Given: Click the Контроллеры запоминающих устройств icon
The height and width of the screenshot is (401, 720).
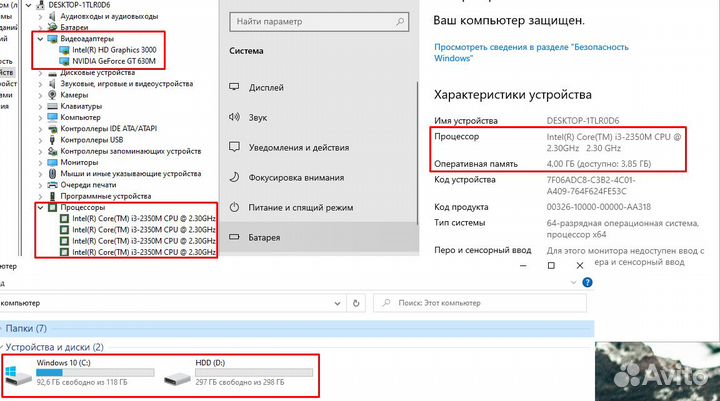Looking at the screenshot, I should [52, 151].
